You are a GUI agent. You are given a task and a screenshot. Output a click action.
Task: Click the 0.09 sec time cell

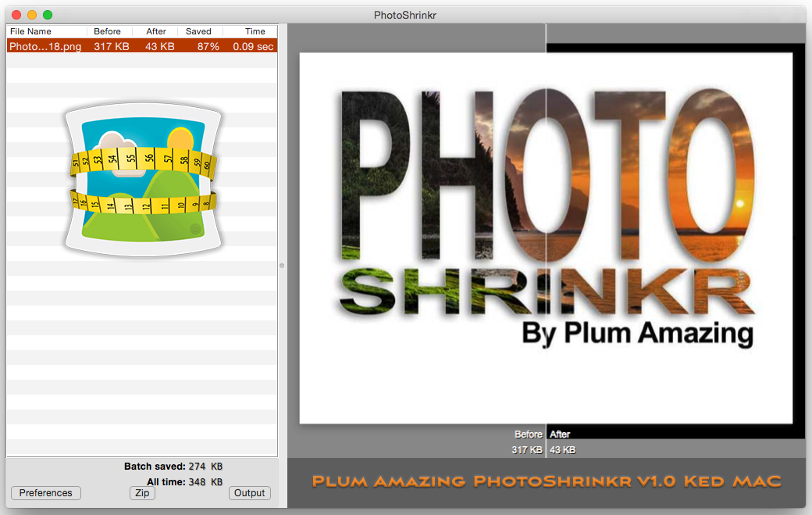[253, 46]
